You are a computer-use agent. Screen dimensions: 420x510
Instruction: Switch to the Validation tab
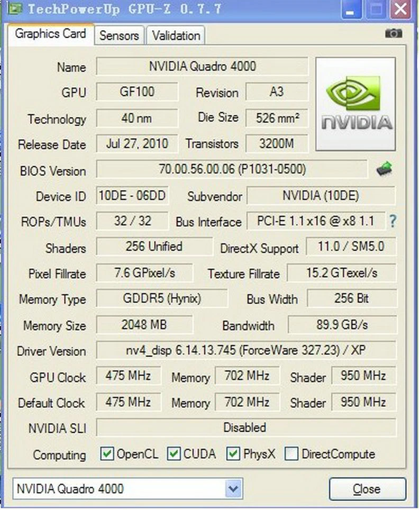[x=176, y=35]
